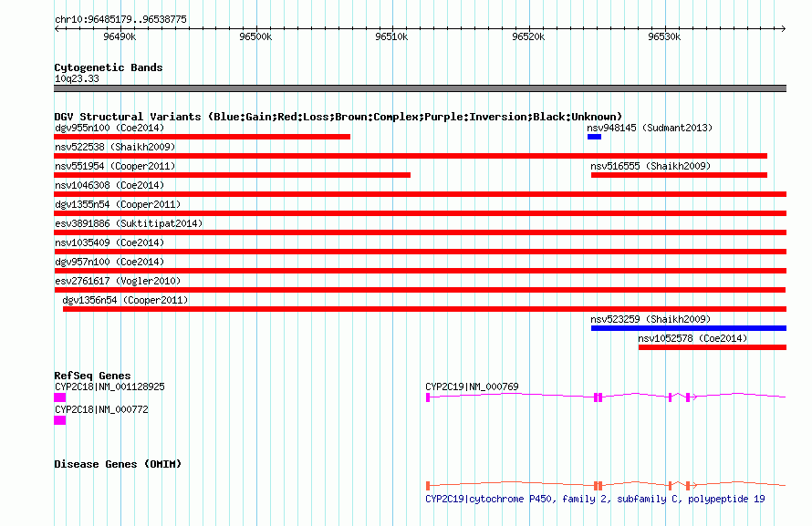
Task: Open the dgv1356n54 (Cooper2011) variant bar
Action: [424, 309]
